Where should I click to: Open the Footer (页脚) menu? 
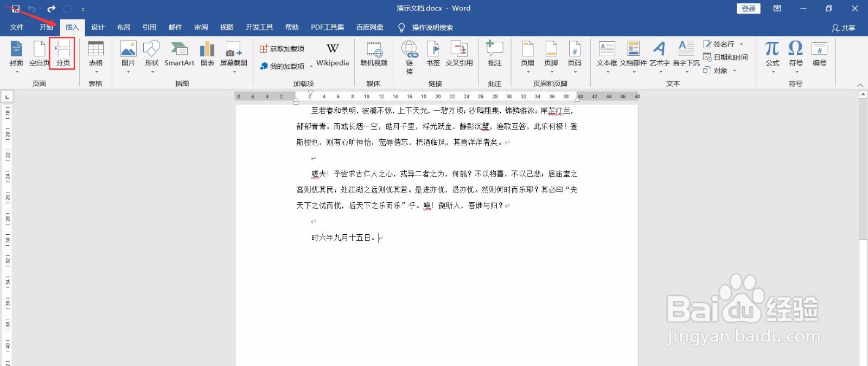pyautogui.click(x=551, y=56)
